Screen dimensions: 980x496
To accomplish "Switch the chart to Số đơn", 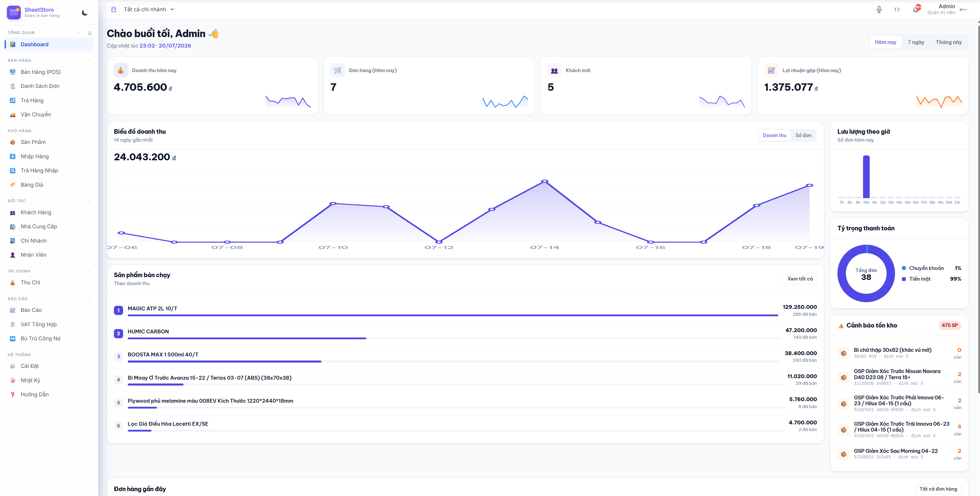I will pos(803,135).
